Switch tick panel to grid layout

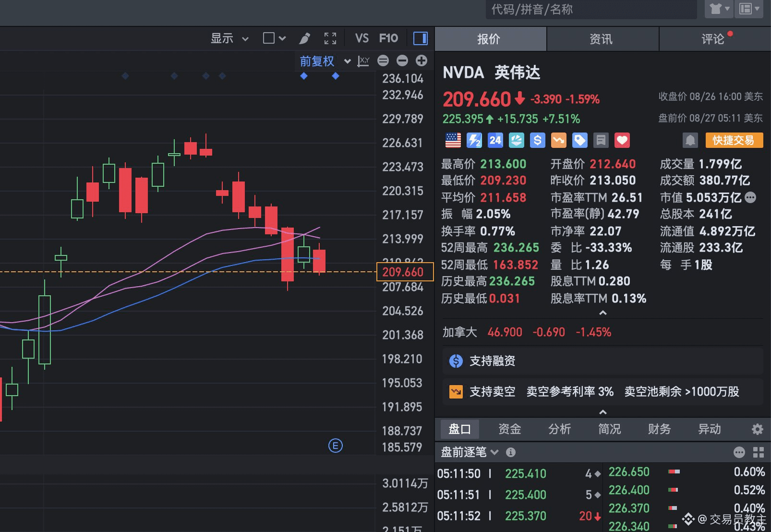[x=759, y=452]
